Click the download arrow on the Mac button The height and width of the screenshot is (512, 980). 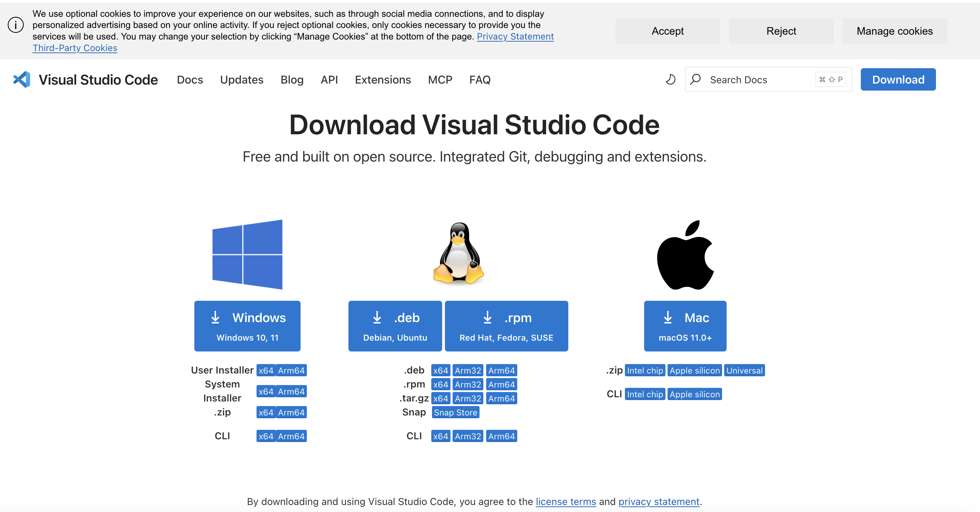[x=668, y=318]
